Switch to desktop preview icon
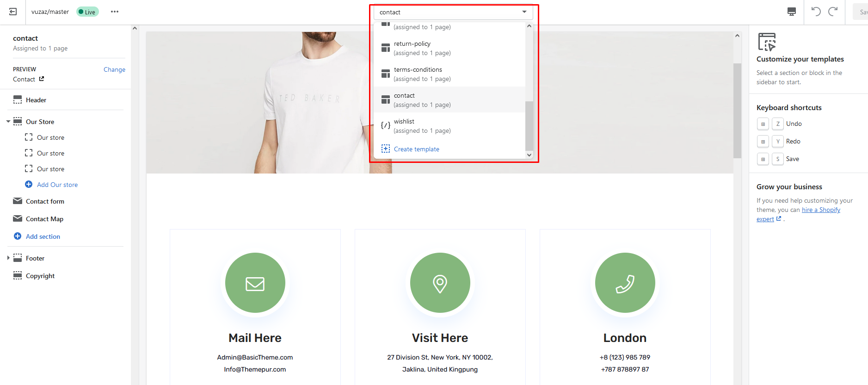Image resolution: width=868 pixels, height=385 pixels. [x=791, y=12]
